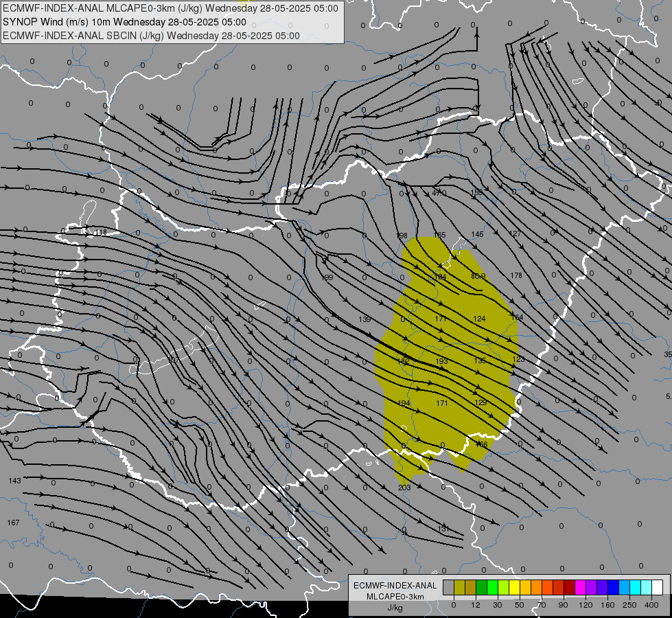Click the gray swatch in the legend
This screenshot has width=672, height=618.
point(449,587)
